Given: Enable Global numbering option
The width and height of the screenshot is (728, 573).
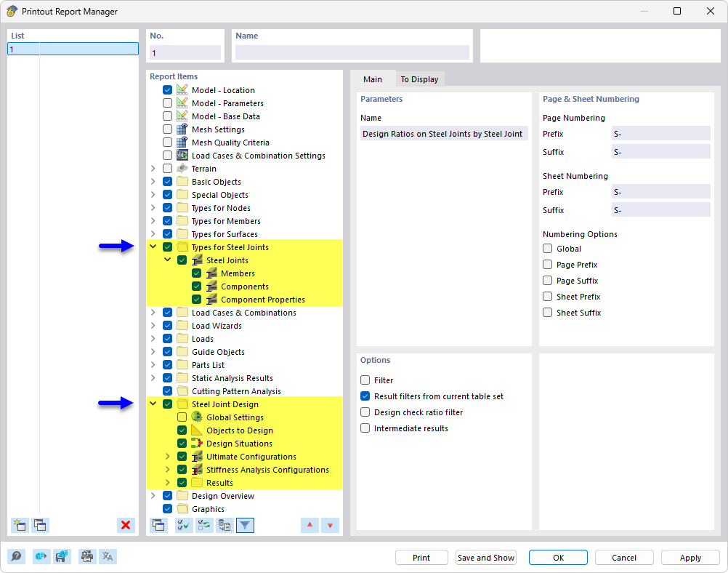Looking at the screenshot, I should click(546, 248).
